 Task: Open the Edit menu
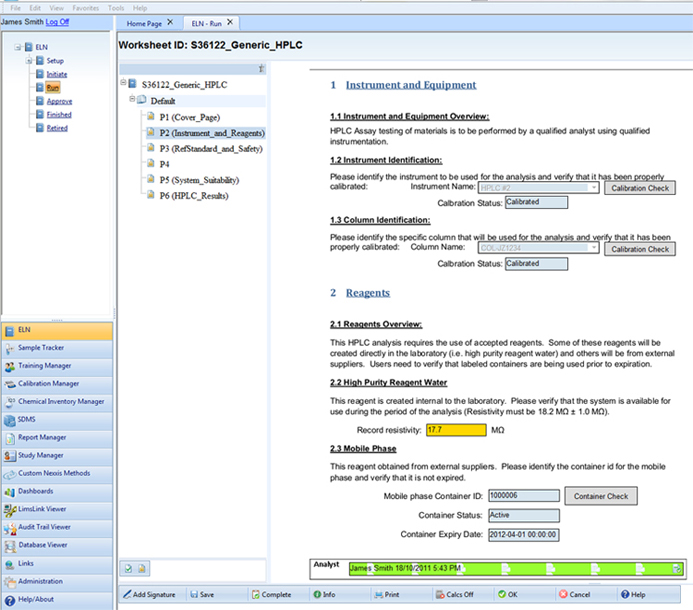click(x=35, y=8)
